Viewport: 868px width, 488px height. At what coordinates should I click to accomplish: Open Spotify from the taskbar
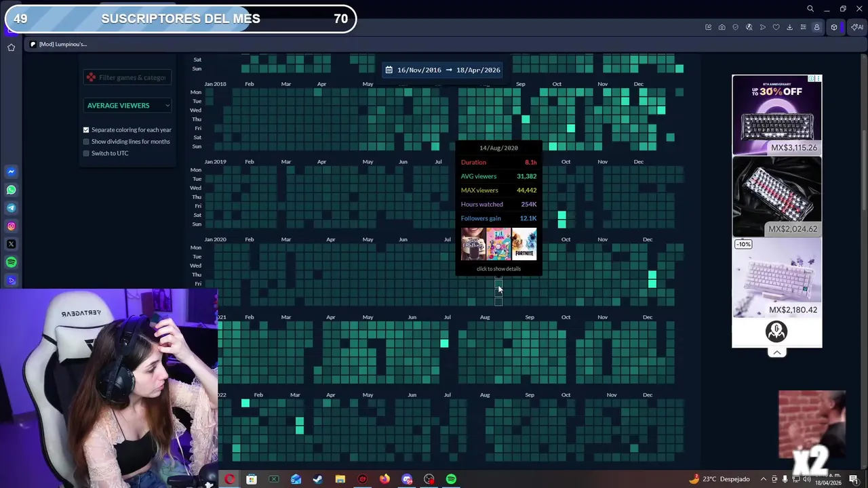[451, 480]
